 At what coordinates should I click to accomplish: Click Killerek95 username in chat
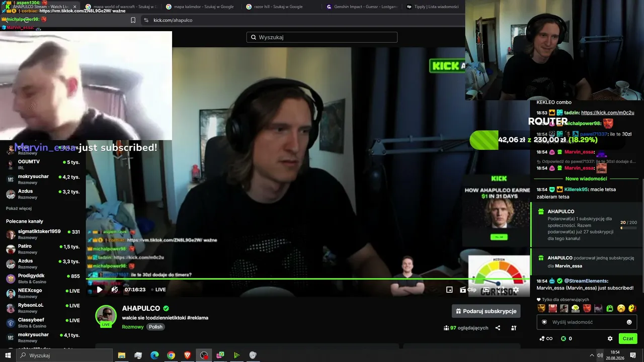click(x=576, y=190)
